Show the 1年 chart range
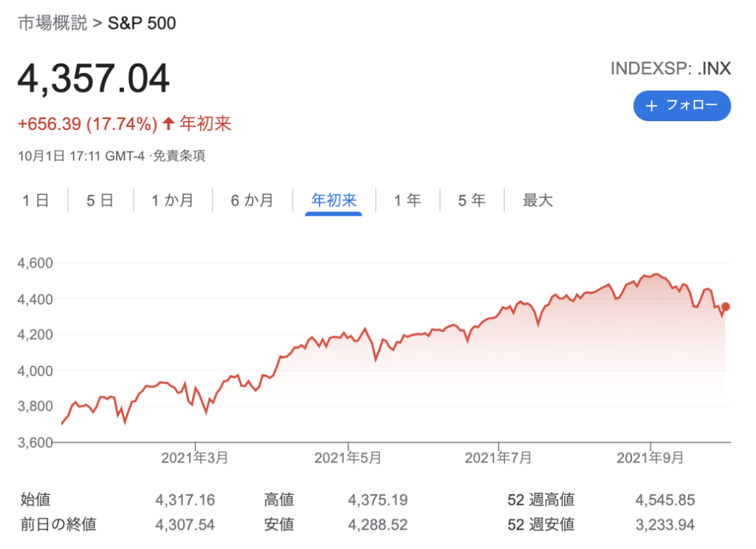 click(408, 200)
